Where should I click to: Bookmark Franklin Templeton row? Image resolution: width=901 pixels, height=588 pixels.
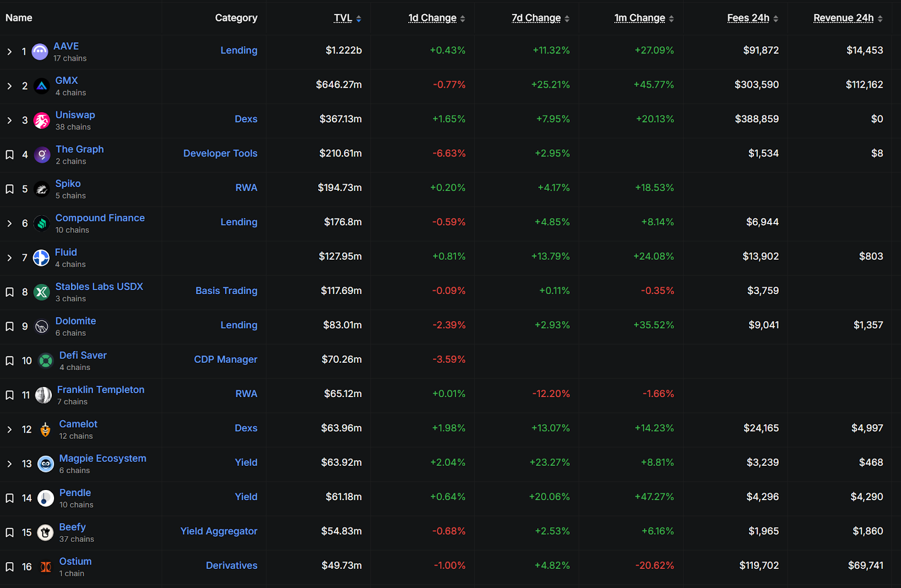pos(10,395)
